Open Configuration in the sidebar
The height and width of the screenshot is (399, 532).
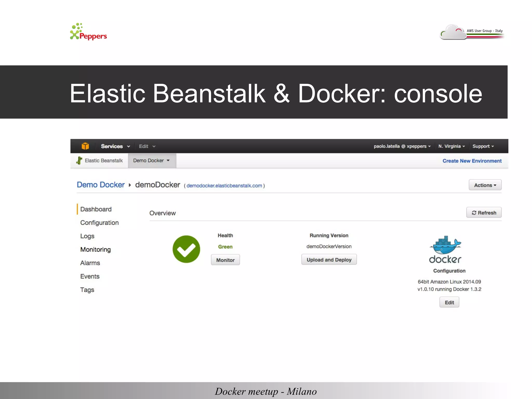click(x=99, y=223)
